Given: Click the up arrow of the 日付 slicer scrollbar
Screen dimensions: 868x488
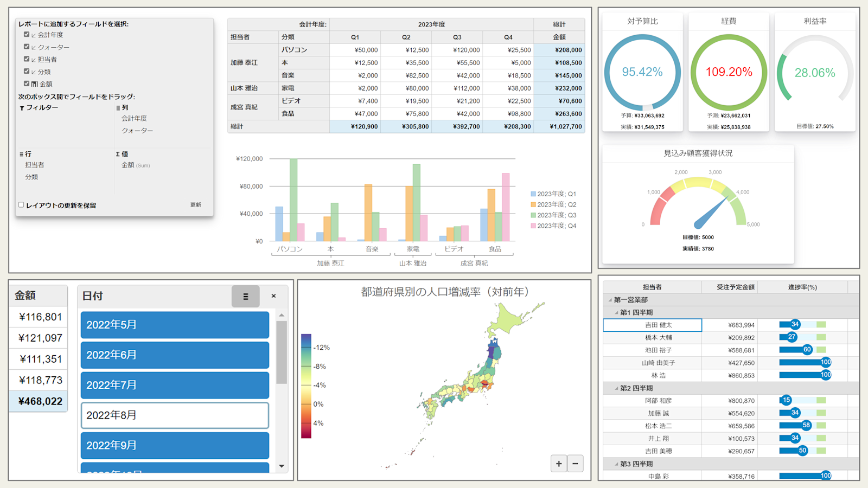Looking at the screenshot, I should click(281, 315).
